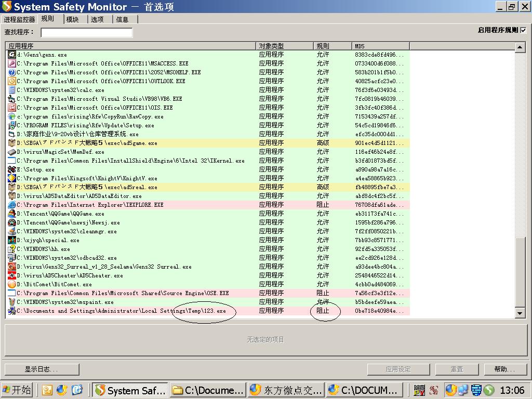The image size is (532, 399).
Task: Open the 东方微点交... taskbar button
Action: [286, 390]
